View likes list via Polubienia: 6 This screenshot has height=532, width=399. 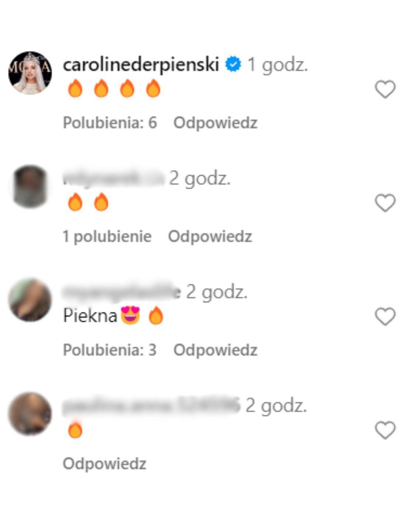click(x=110, y=123)
